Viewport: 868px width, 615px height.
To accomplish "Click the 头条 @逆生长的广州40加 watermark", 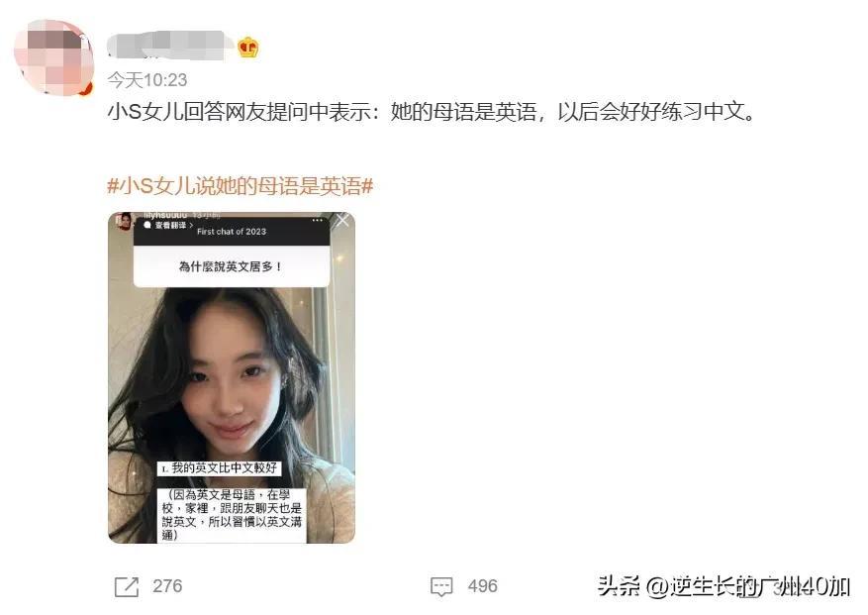I will (724, 586).
